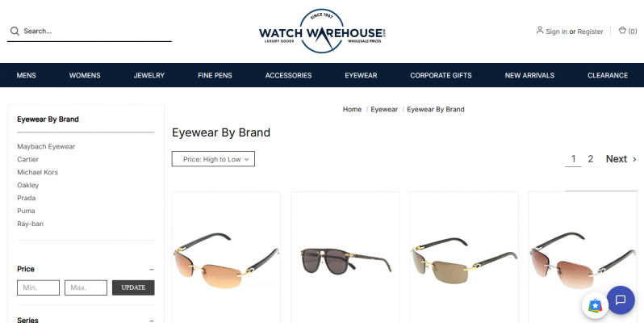Click the user account icon
The width and height of the screenshot is (644, 323).
(540, 30)
